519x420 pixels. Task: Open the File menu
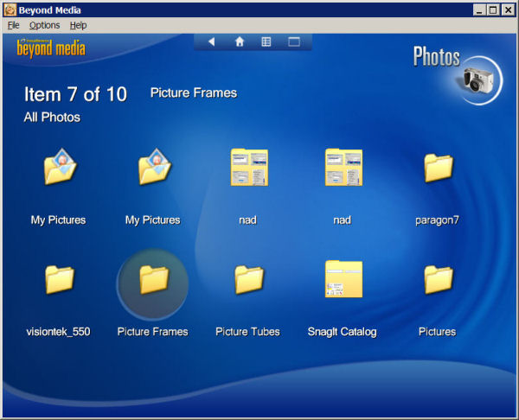(x=14, y=25)
